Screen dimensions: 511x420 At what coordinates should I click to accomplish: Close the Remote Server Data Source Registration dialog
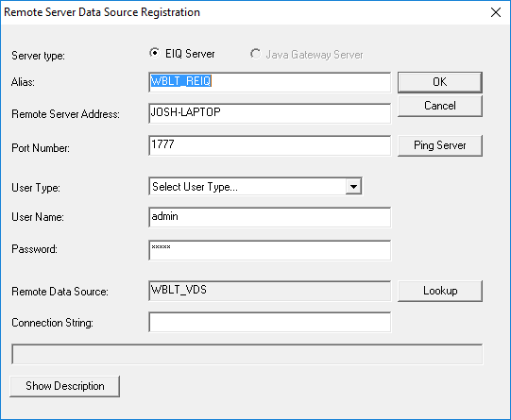pyautogui.click(x=496, y=12)
